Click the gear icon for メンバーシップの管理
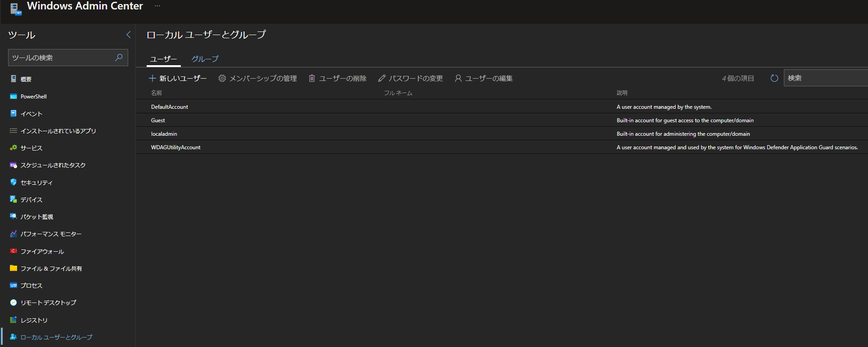This screenshot has height=347, width=868. pyautogui.click(x=222, y=78)
